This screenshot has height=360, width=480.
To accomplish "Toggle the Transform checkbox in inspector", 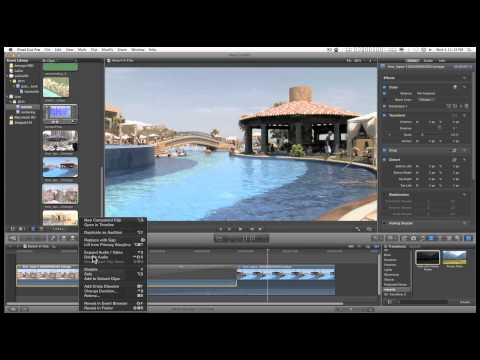I will [385, 115].
